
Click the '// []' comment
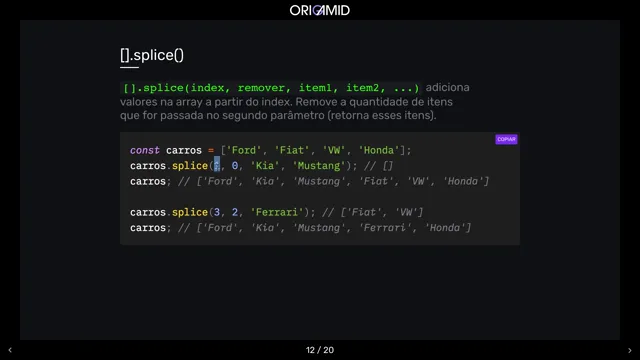[378, 166]
